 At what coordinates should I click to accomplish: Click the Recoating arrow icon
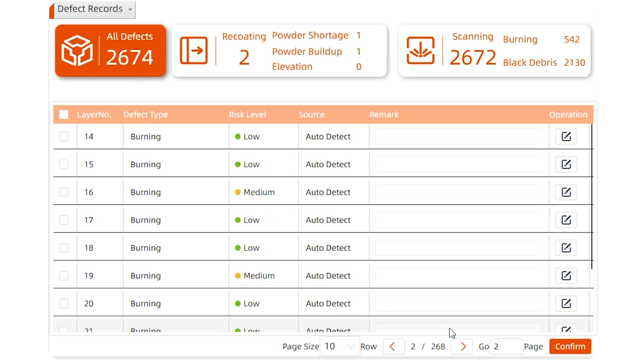[x=194, y=51]
